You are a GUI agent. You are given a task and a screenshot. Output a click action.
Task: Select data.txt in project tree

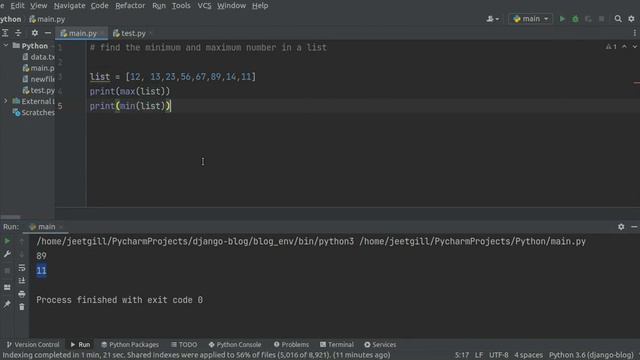point(38,57)
